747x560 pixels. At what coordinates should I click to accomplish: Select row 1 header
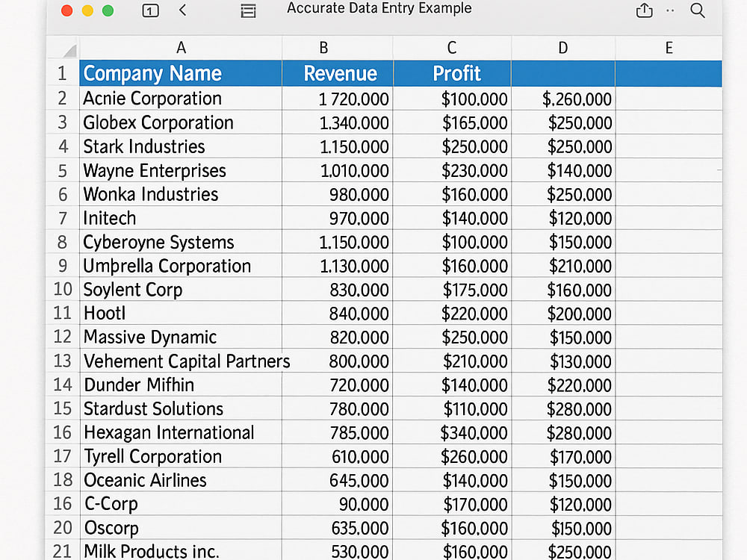point(63,73)
